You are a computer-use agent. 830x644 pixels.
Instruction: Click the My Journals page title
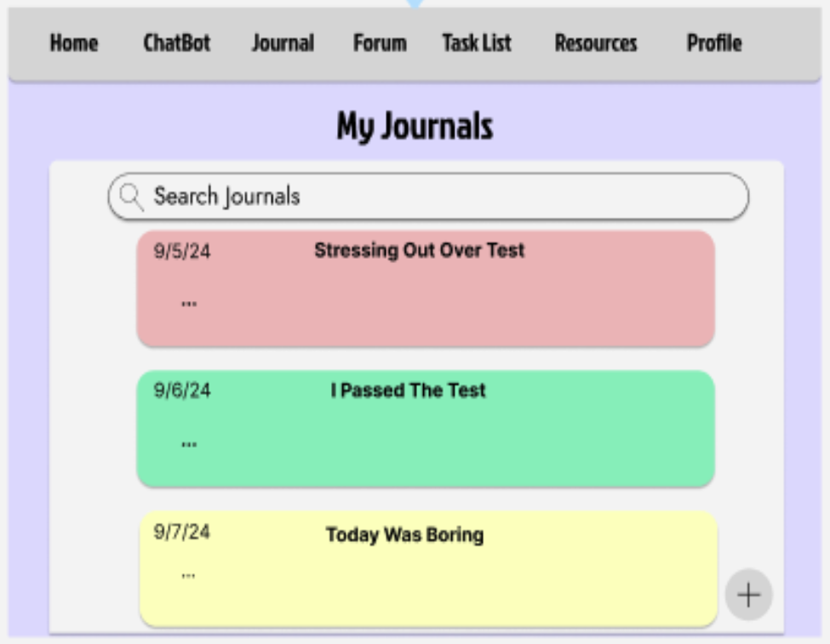tap(415, 125)
